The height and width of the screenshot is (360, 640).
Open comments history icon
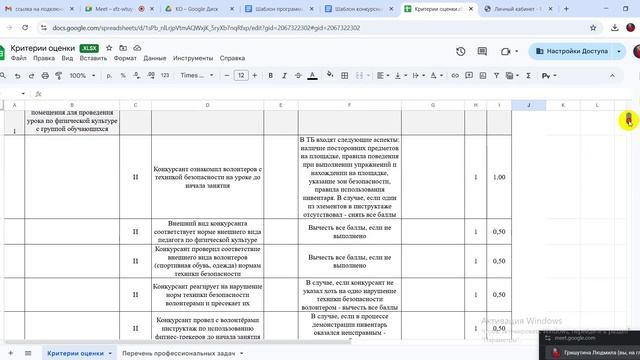[x=482, y=51]
